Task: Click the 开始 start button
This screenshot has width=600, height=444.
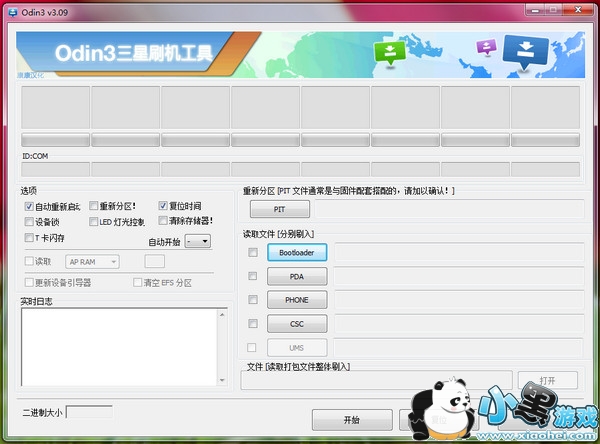Action: click(352, 420)
